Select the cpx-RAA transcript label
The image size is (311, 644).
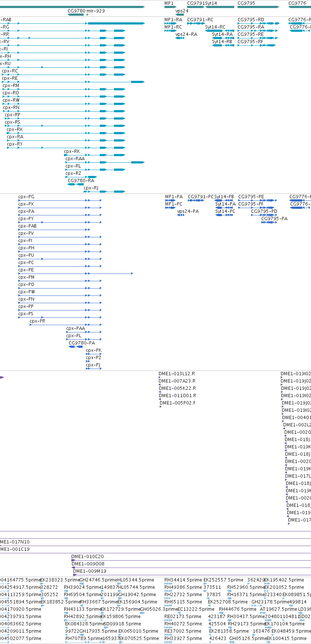pyautogui.click(x=75, y=159)
